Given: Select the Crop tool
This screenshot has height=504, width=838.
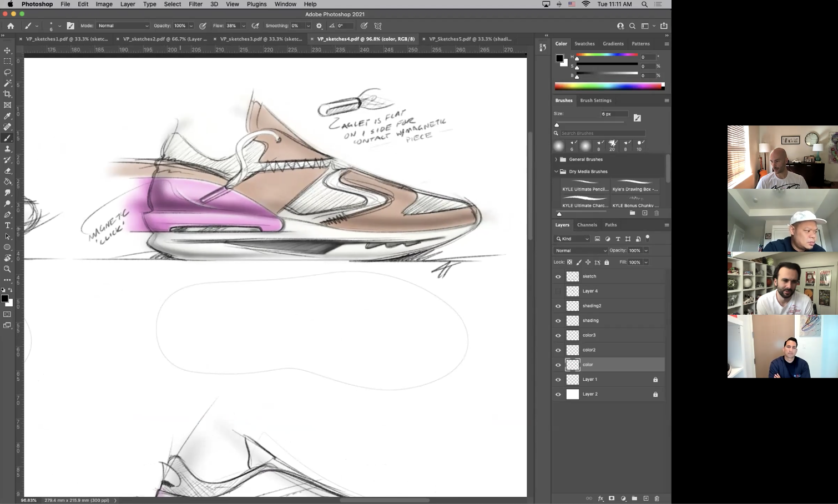Looking at the screenshot, I should click(x=7, y=94).
